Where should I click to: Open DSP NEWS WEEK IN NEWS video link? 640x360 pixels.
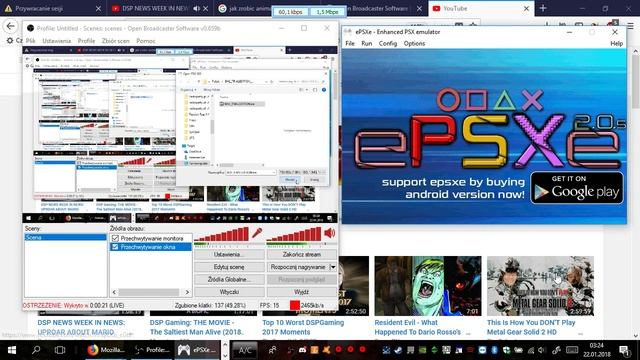[81, 327]
